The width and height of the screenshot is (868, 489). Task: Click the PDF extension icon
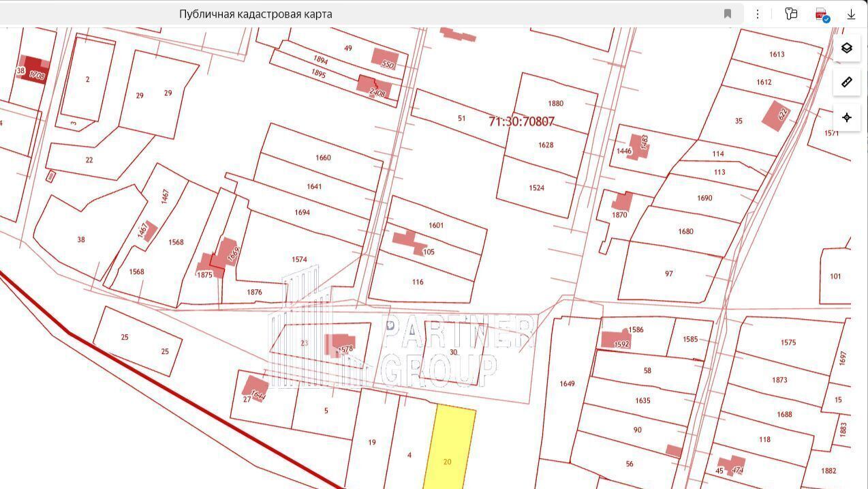pyautogui.click(x=822, y=14)
